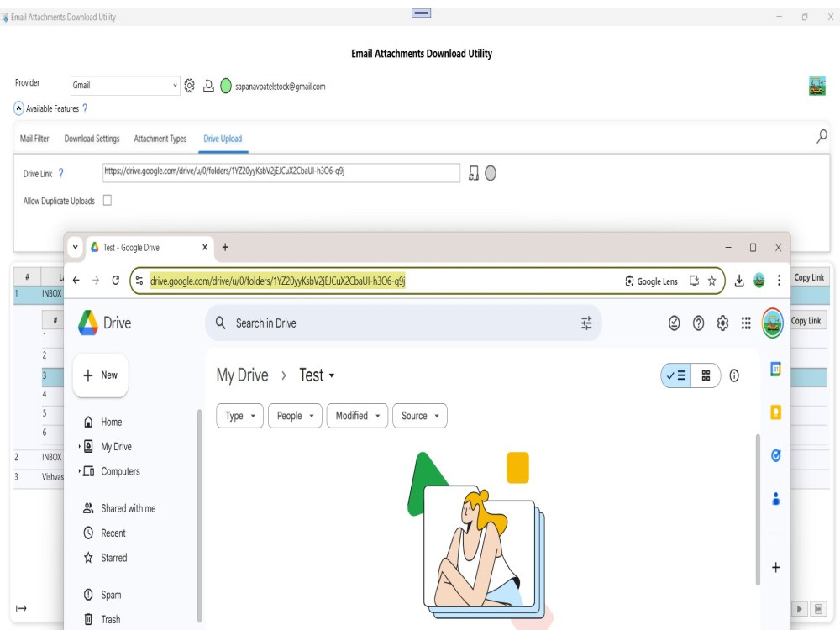The height and width of the screenshot is (630, 840).
Task: Go forward in the browser
Action: (96, 281)
